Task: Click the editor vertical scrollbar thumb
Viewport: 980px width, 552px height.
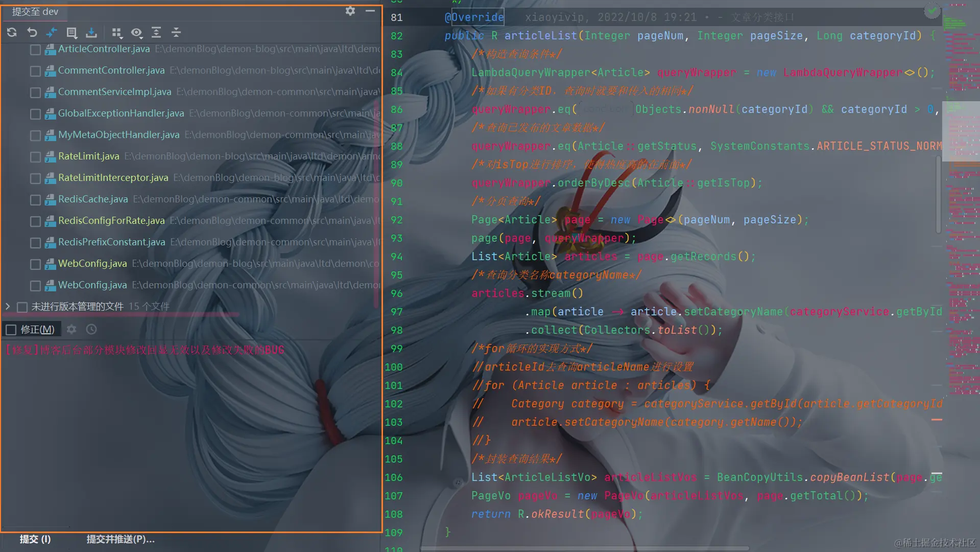Action: pyautogui.click(x=938, y=194)
